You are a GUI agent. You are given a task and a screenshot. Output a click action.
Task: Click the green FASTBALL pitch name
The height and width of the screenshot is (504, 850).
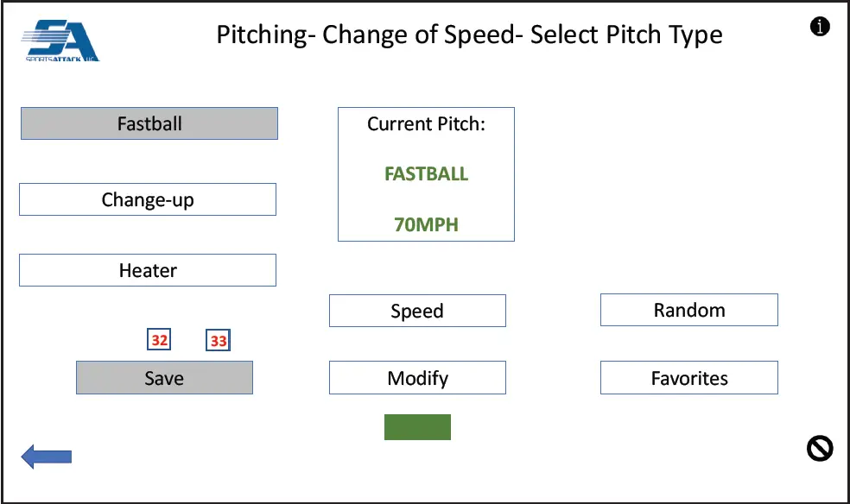point(427,173)
